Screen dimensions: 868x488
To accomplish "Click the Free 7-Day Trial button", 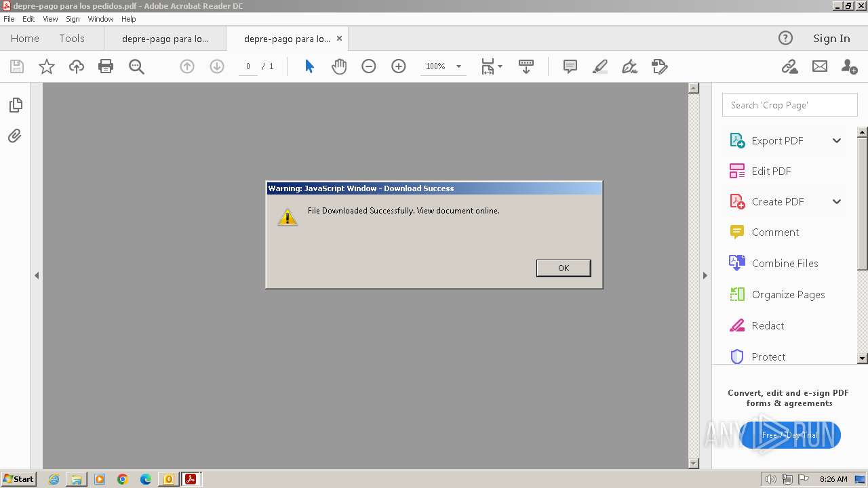I will click(791, 435).
